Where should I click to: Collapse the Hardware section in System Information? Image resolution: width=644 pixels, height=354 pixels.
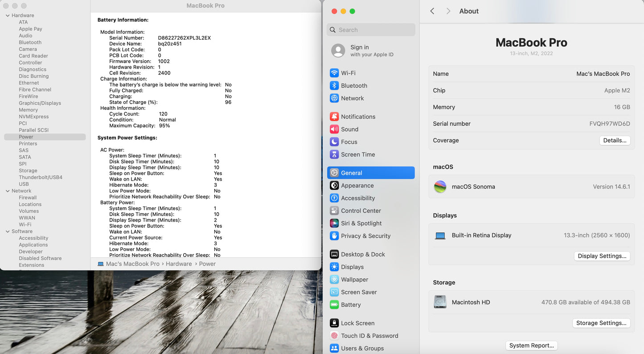click(8, 16)
